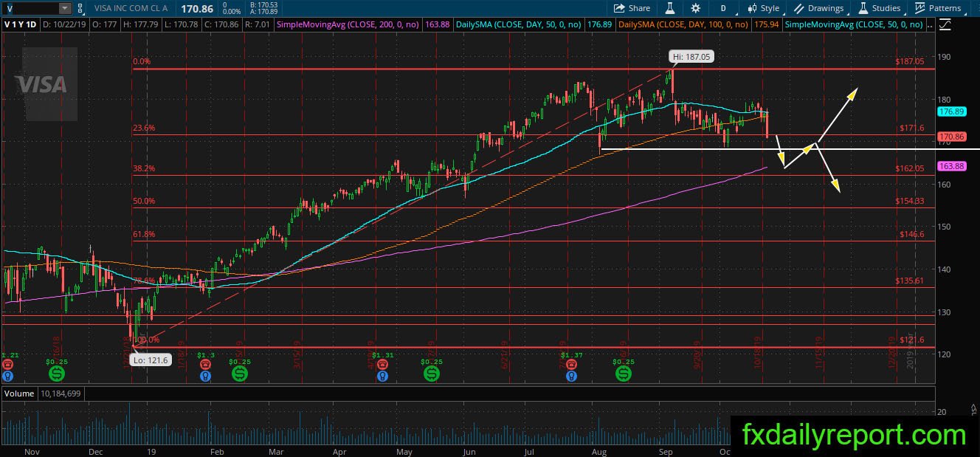The height and width of the screenshot is (457, 980).
Task: Open the Style dropdown menu
Action: tap(763, 8)
